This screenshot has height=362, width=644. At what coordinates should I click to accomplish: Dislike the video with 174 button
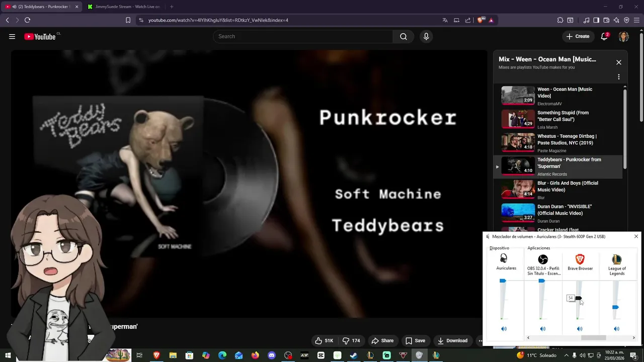pos(351,340)
